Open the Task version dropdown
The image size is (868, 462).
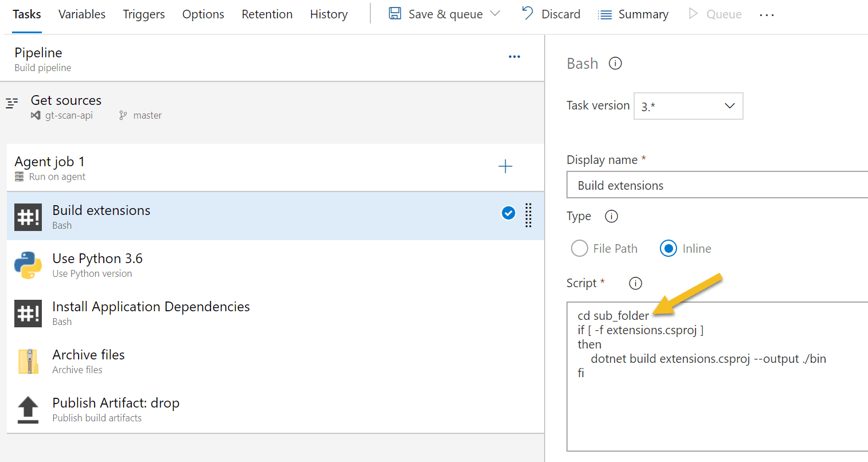point(688,106)
